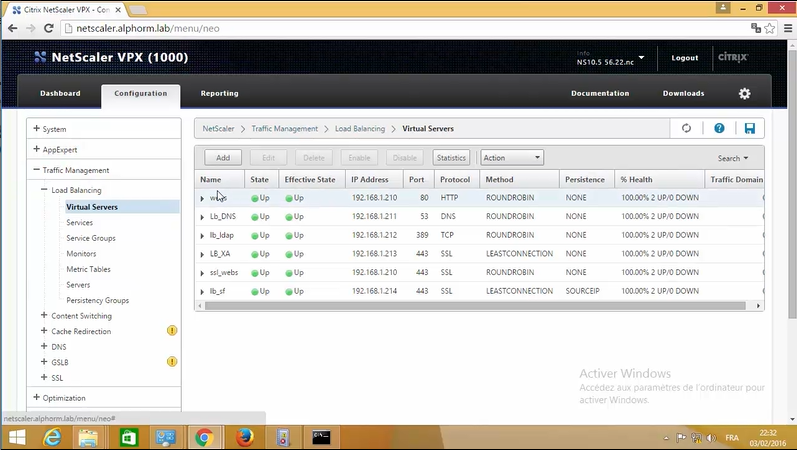Open Persistency Groups in the tree
797x450 pixels.
98,301
